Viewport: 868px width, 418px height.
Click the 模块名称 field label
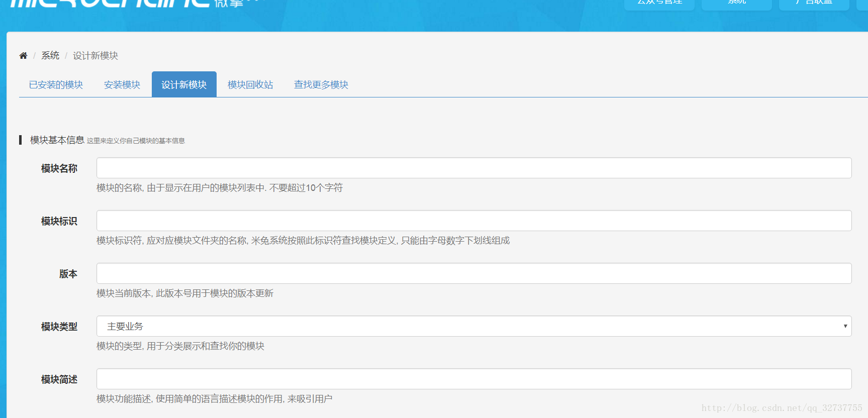click(x=59, y=168)
